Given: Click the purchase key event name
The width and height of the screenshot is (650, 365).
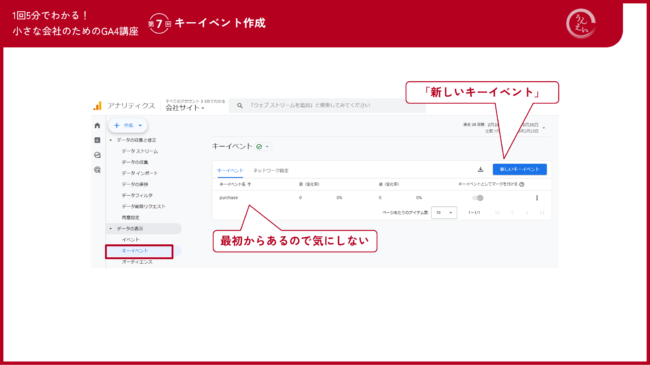Looking at the screenshot, I should tap(228, 198).
